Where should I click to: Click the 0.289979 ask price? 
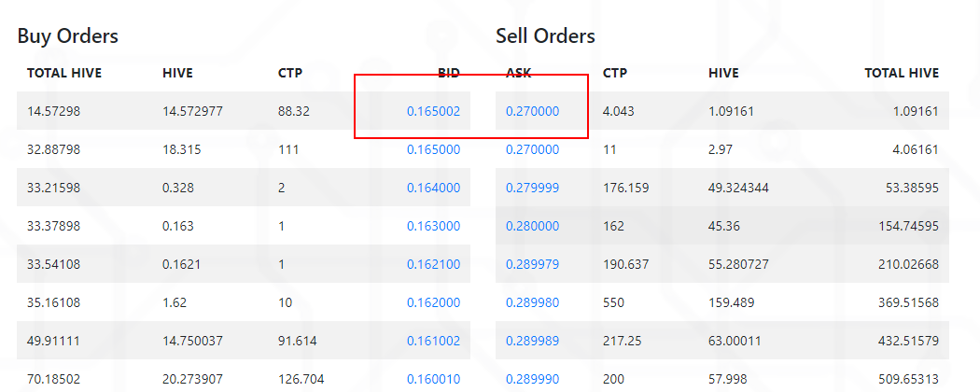tap(533, 264)
